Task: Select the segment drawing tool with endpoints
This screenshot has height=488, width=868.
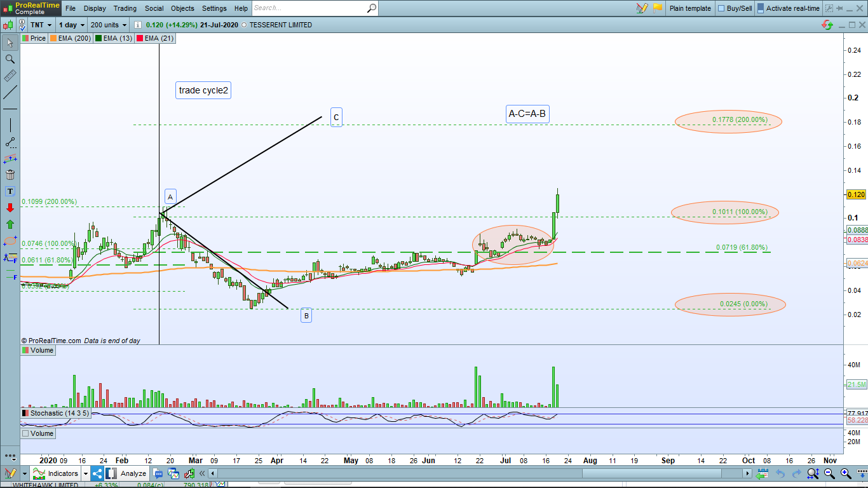Action: coord(10,142)
